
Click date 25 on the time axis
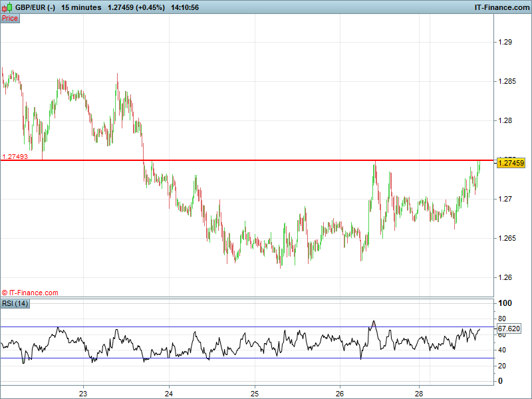[254, 392]
